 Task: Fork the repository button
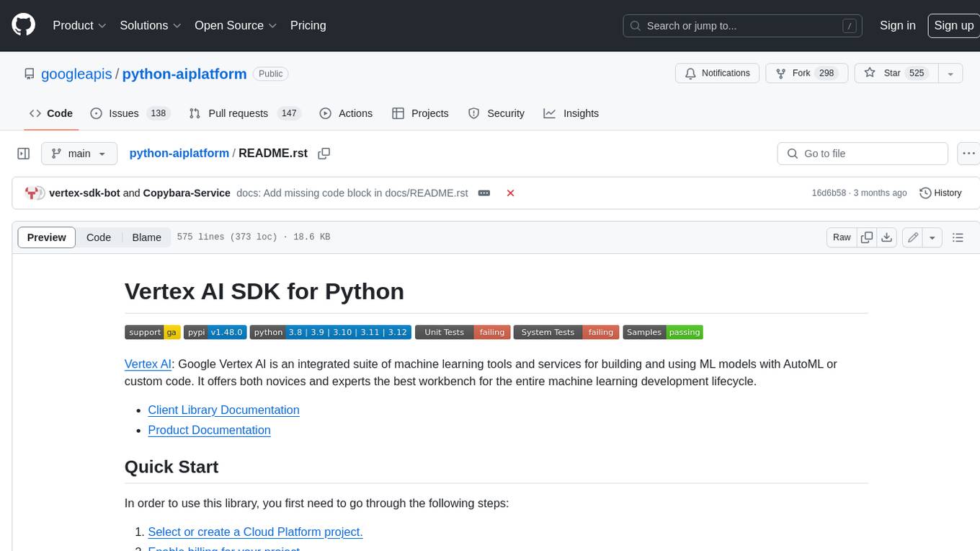(806, 74)
